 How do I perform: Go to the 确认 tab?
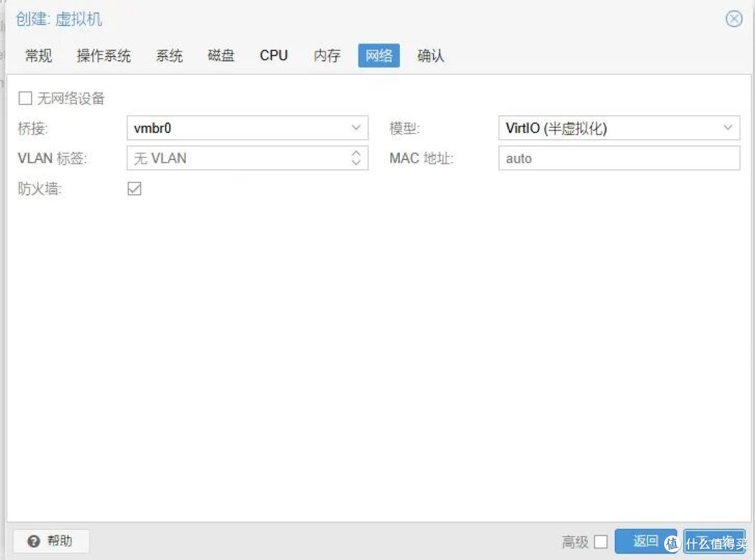click(x=431, y=56)
